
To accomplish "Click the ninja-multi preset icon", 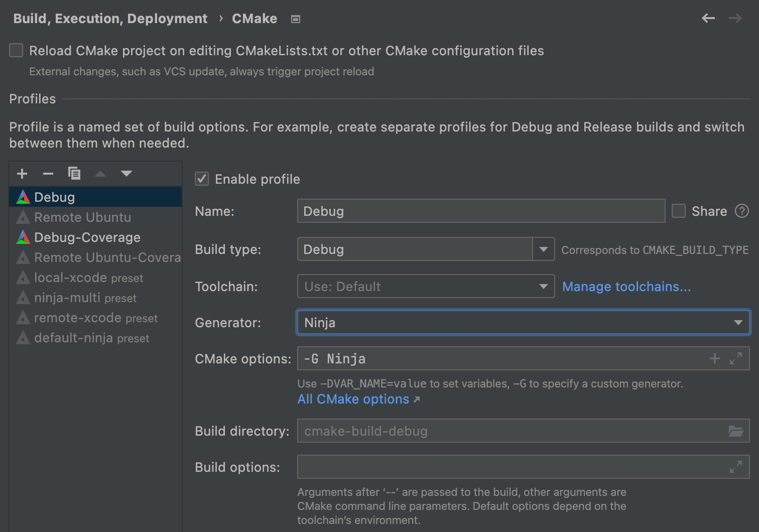I will (x=23, y=297).
